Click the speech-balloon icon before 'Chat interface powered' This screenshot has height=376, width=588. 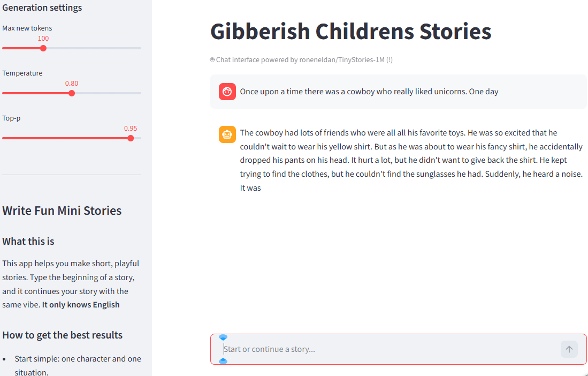click(212, 59)
